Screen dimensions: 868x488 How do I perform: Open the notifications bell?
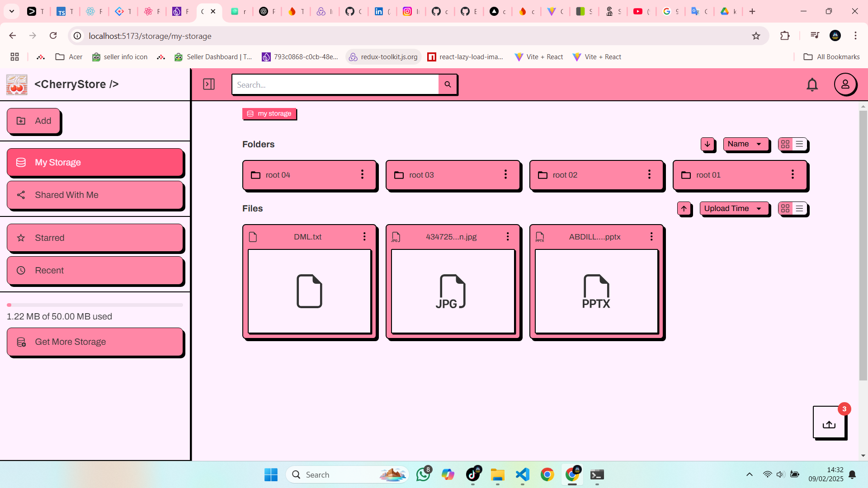coord(812,84)
